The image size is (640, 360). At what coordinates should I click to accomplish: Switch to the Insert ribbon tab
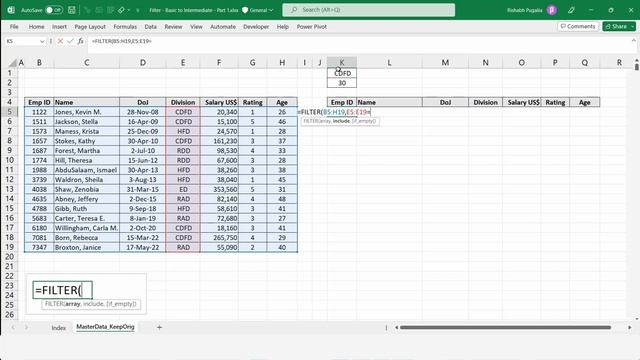click(59, 27)
